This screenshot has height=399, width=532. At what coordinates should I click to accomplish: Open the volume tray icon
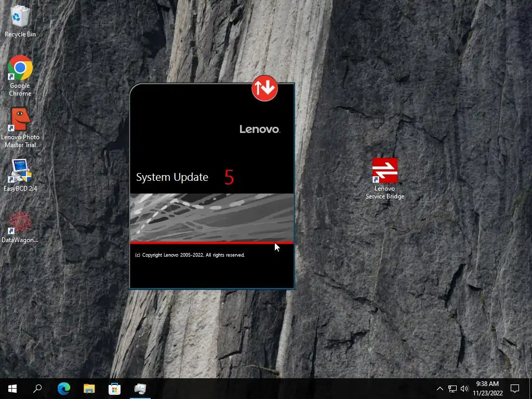[x=464, y=389]
